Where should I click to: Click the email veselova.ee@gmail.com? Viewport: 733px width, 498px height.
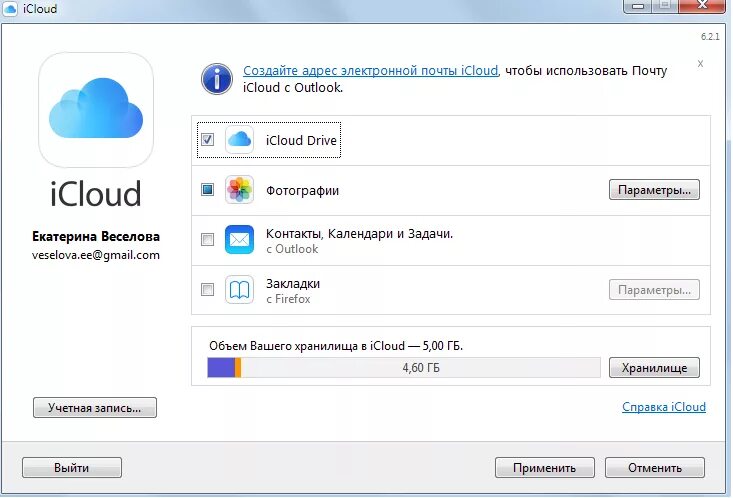[x=96, y=255]
